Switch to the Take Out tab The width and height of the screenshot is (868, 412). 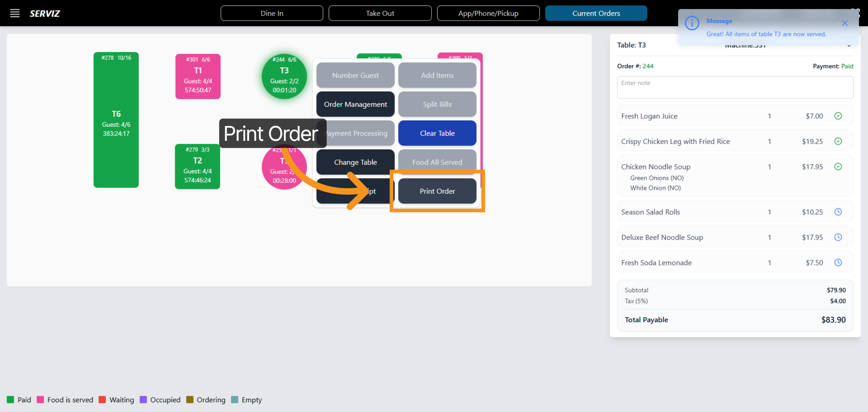coord(380,13)
